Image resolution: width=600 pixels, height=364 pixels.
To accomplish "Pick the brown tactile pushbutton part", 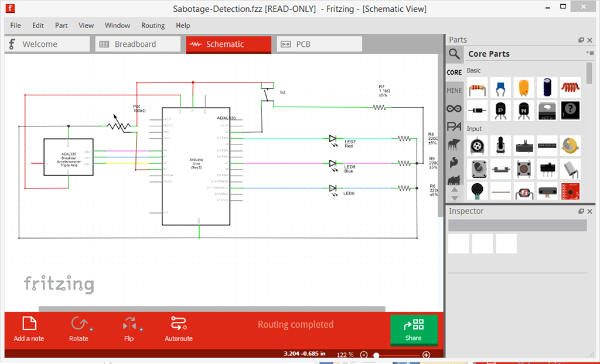I will pos(524,169).
